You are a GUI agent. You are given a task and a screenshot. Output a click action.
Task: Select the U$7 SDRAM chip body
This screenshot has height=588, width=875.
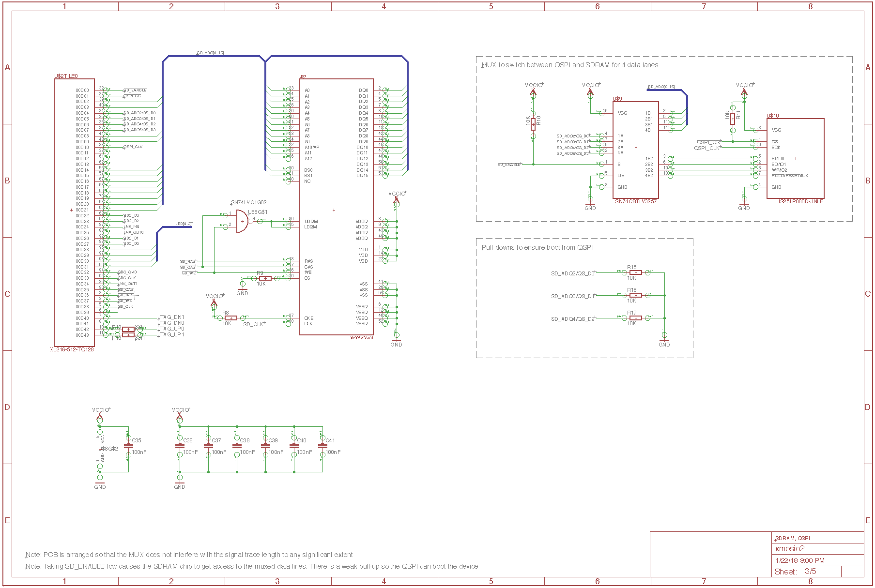[336, 207]
